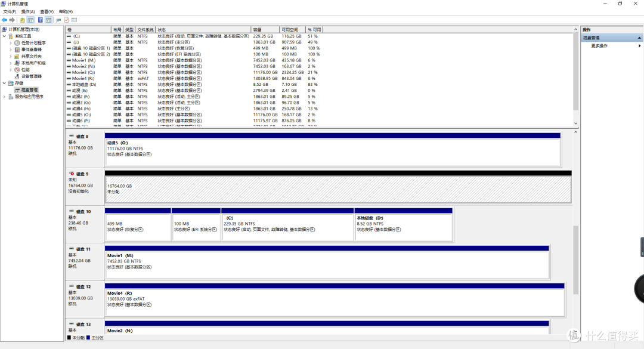Viewport: 644px width, 349px height.
Task: Expand the 服务和应用程序 tree node
Action: coord(4,96)
